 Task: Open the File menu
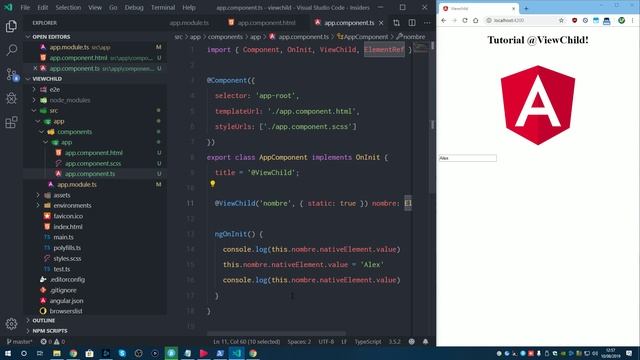(25, 7)
